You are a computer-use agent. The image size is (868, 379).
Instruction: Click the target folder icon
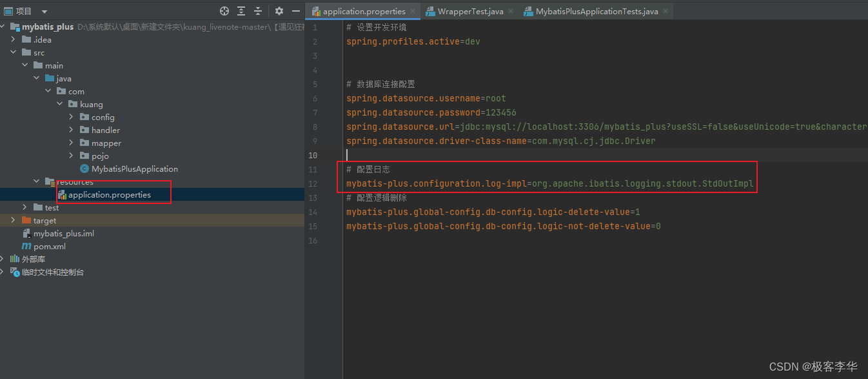[26, 220]
